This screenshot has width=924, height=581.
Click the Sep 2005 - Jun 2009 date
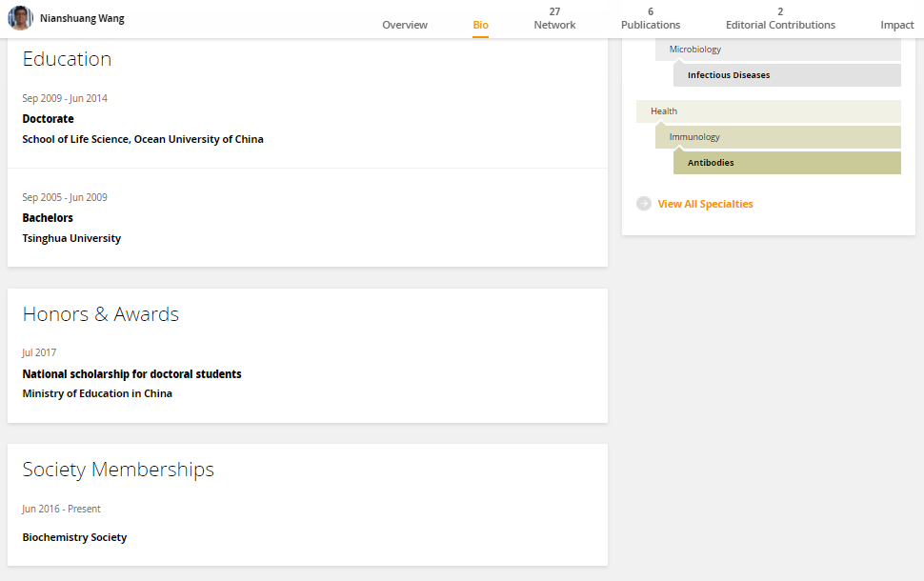coord(65,197)
